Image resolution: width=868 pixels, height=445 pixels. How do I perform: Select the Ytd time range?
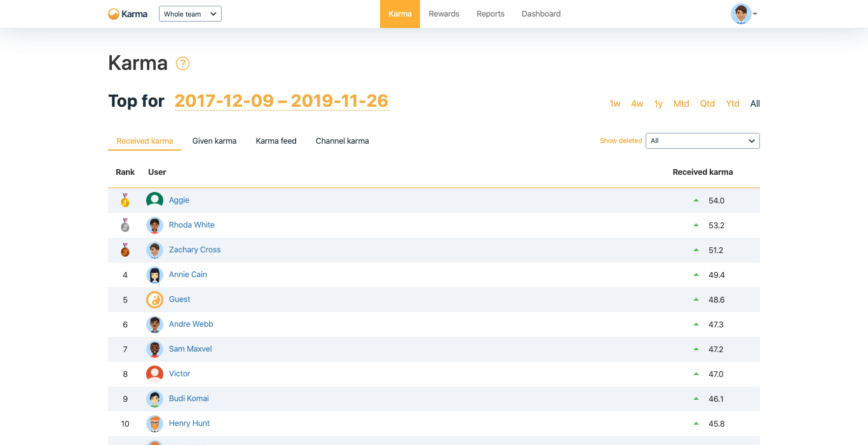733,104
